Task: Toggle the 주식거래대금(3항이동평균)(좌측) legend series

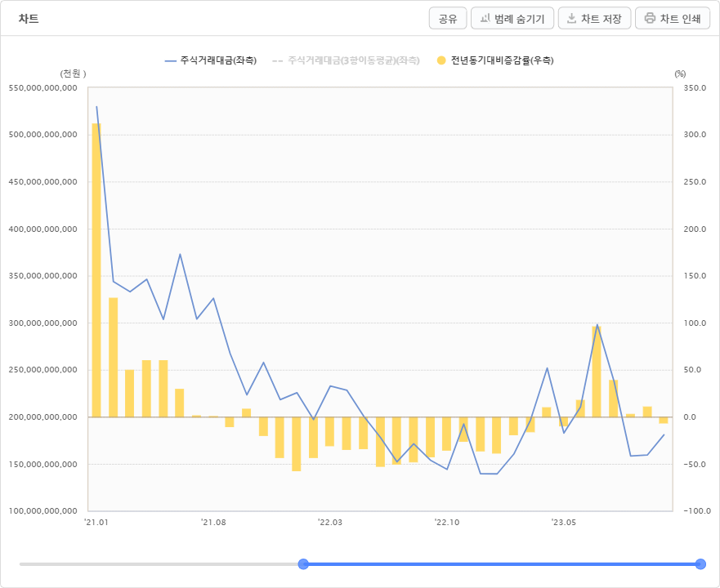Action: (347, 60)
